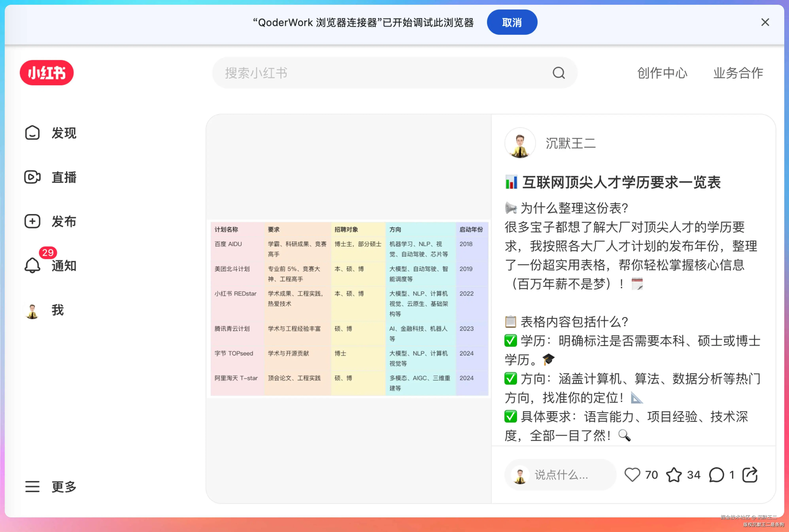
Task: Open comments via the speech bubble icon
Action: click(x=716, y=475)
